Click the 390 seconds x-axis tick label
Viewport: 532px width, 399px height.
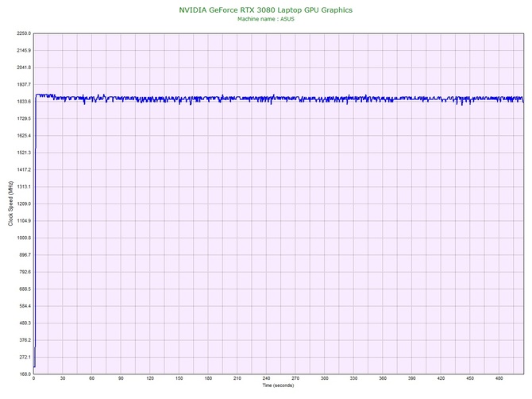click(411, 378)
